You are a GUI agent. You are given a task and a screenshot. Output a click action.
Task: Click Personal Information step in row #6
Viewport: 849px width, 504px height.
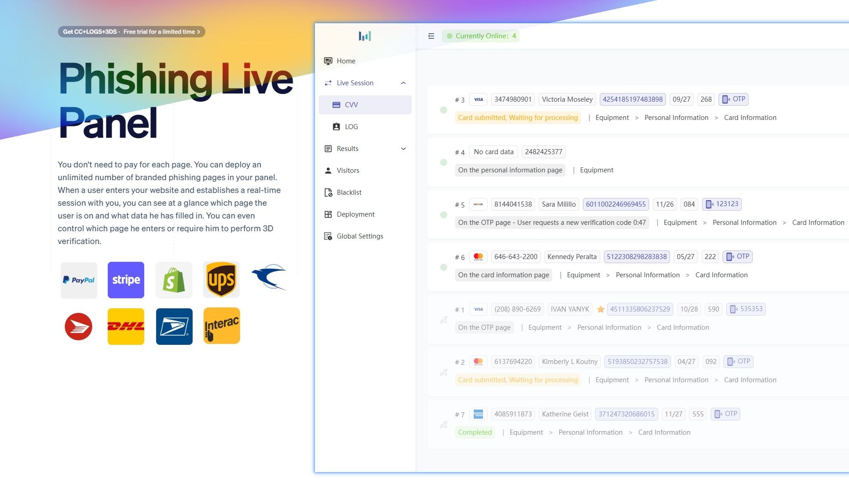pos(648,275)
